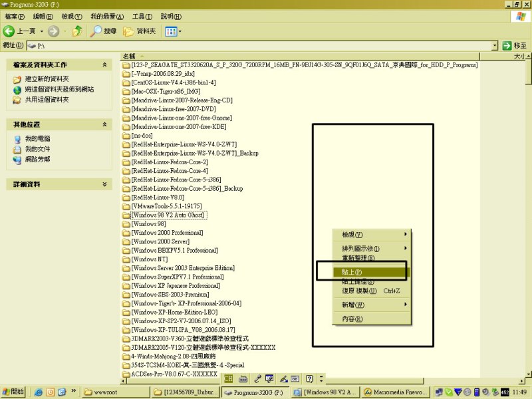Select [Mac-OSX-Tiger-x86_IMG] folder
The height and width of the screenshot is (399, 532).
(x=166, y=91)
